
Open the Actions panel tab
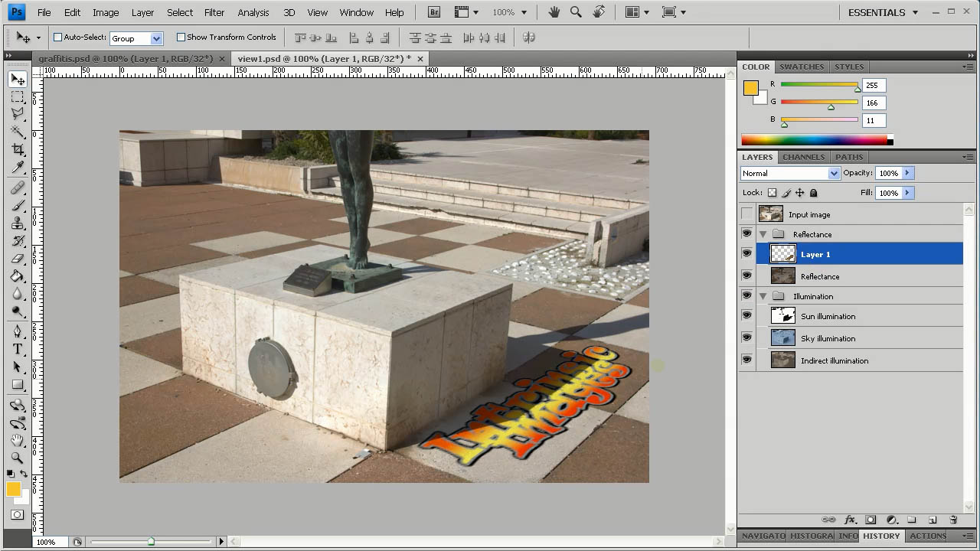coord(928,536)
